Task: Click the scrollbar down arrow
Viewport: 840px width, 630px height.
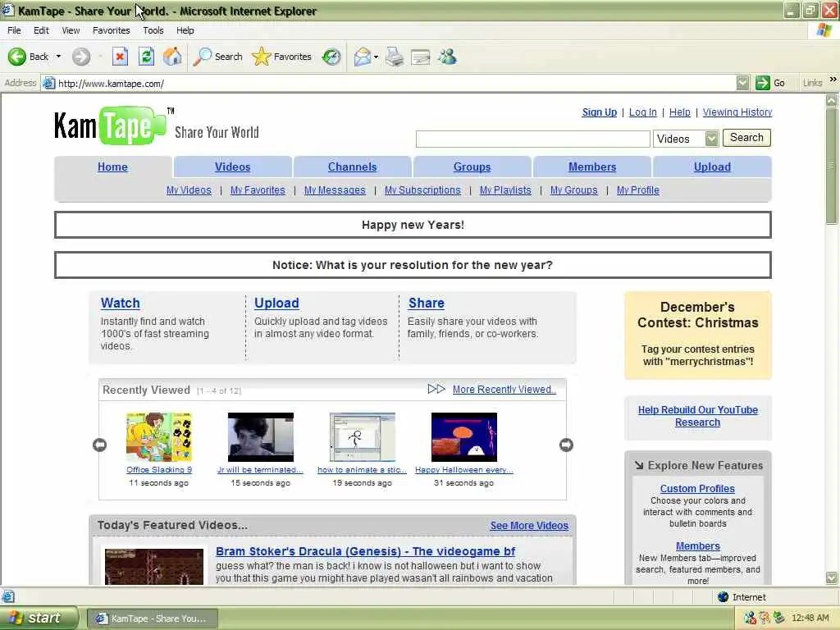Action: (832, 577)
